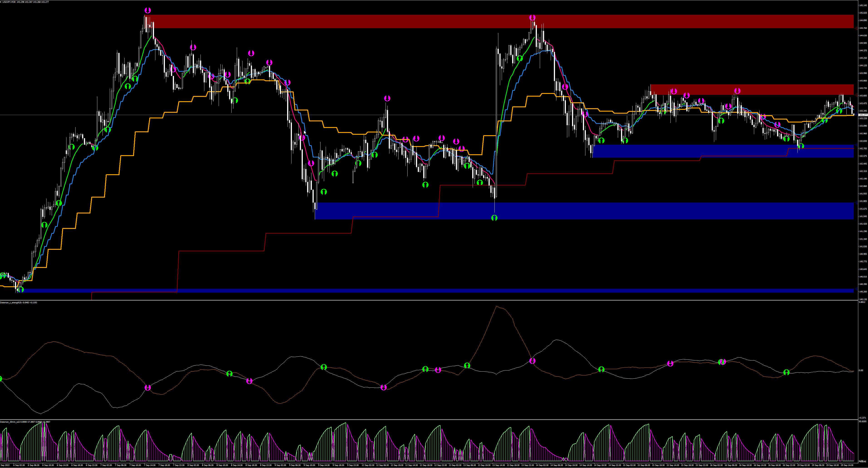Click the USDJPY,M30 chart title text
Screen dimensions: 868x468
[10, 2]
